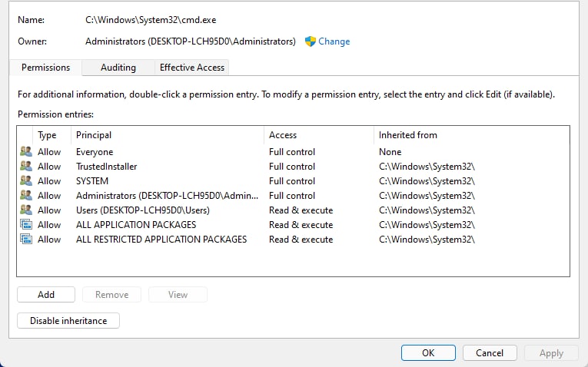Click the package icon for ALL APPLICATION PACKAGES
The image size is (588, 367).
[x=26, y=224]
